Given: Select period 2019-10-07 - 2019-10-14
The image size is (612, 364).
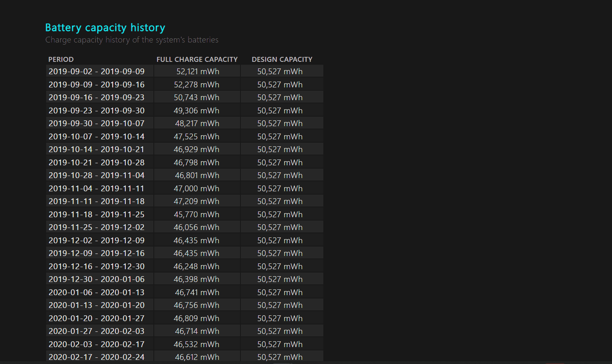Looking at the screenshot, I should click(97, 136).
